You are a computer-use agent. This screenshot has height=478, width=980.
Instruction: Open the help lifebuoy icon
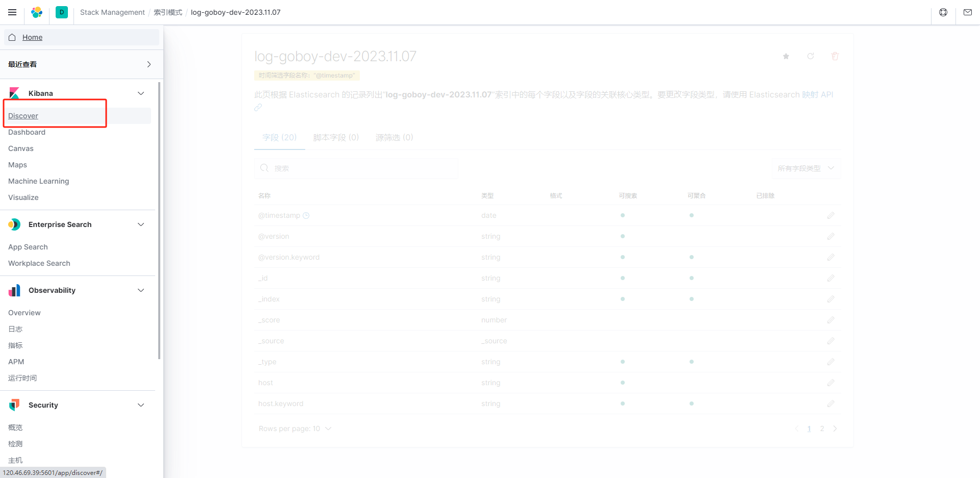click(x=943, y=12)
